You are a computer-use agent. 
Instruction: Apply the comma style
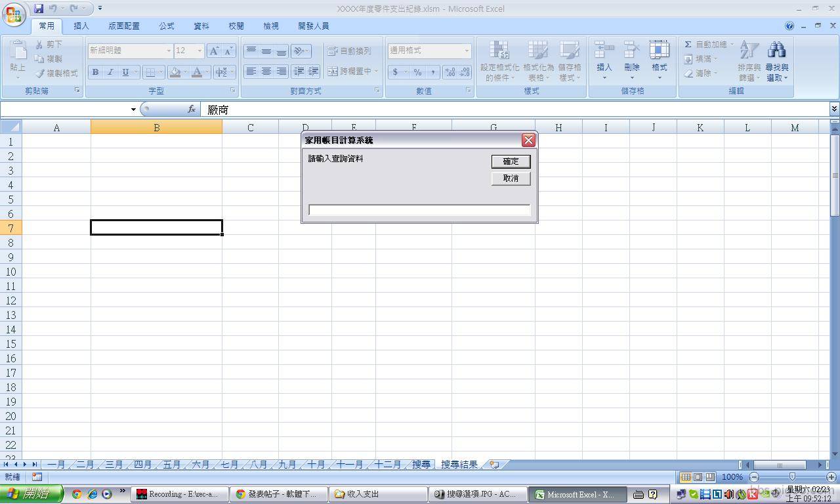pyautogui.click(x=432, y=72)
